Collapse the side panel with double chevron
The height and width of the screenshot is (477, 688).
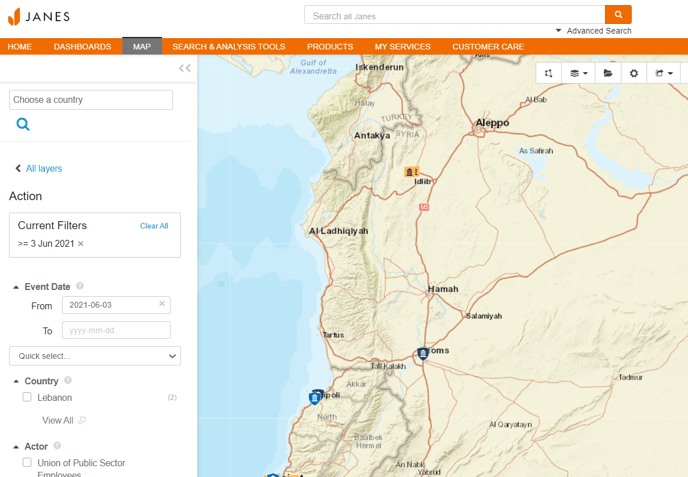click(185, 68)
